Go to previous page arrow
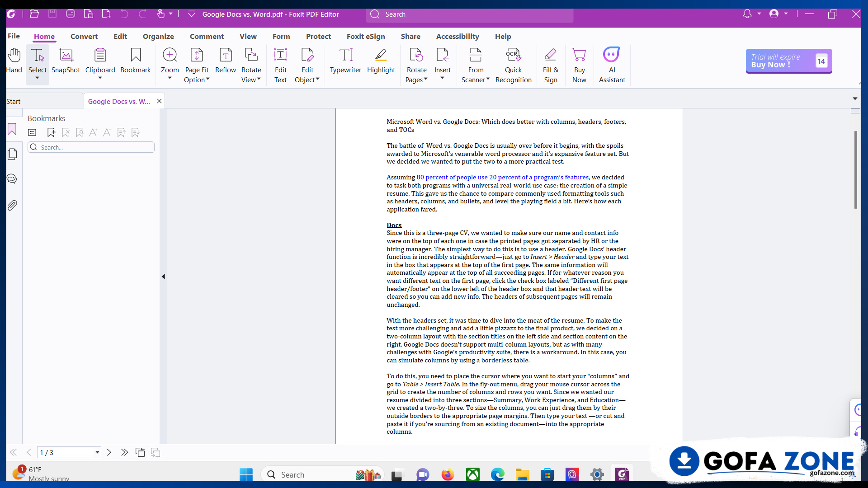This screenshot has height=488, width=868. [29, 452]
